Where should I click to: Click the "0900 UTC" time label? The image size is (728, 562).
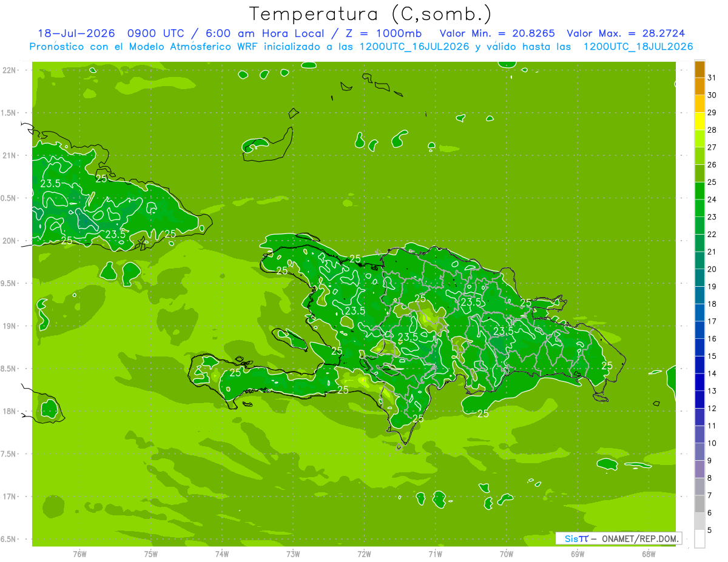pyautogui.click(x=157, y=33)
